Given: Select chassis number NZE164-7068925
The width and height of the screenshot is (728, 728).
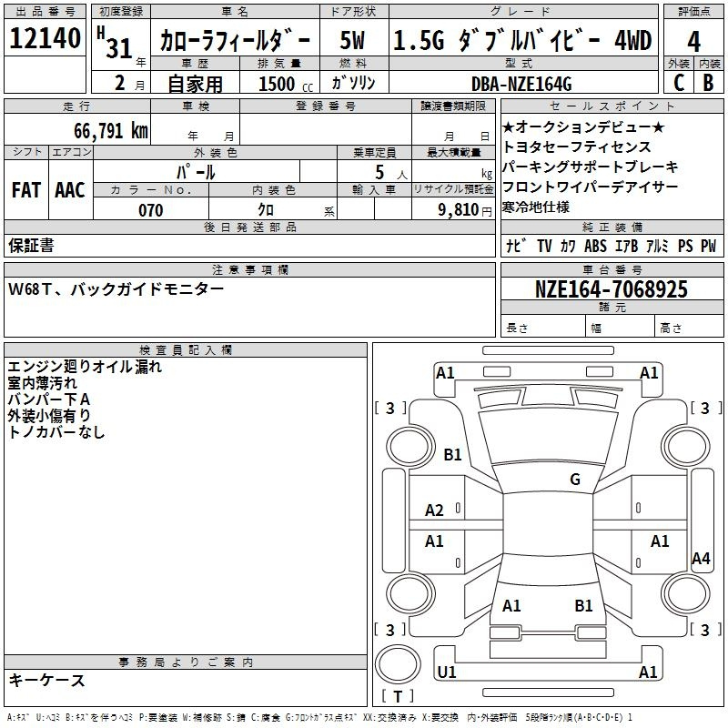Looking at the screenshot, I should pyautogui.click(x=611, y=288).
